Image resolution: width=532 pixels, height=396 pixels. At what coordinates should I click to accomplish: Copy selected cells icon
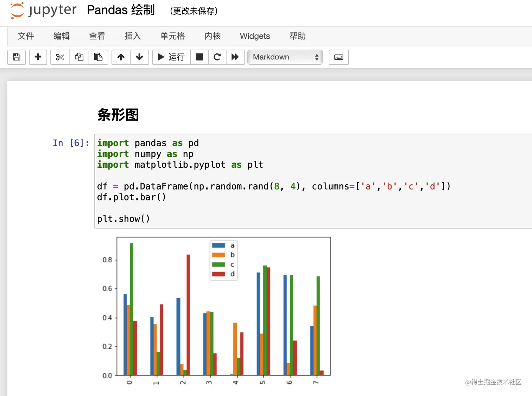(79, 57)
